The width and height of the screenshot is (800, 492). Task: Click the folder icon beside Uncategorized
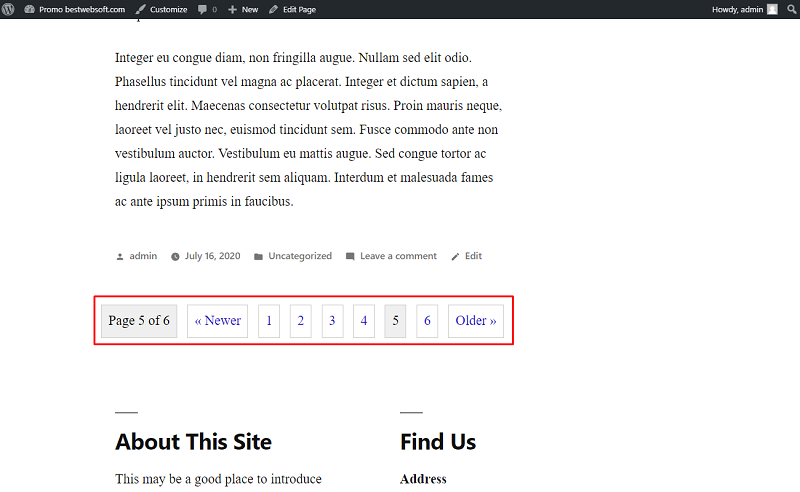tap(259, 256)
